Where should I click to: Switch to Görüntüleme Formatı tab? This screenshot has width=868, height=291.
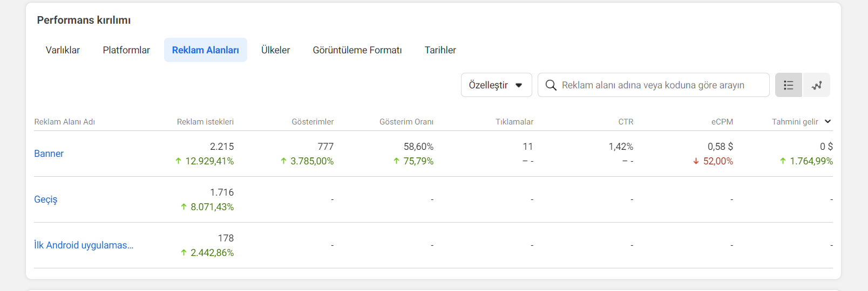pyautogui.click(x=357, y=50)
